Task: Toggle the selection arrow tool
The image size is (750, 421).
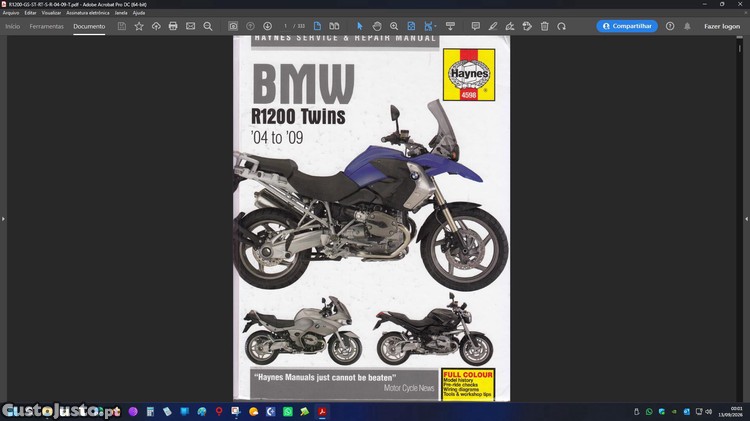Action: (x=360, y=26)
